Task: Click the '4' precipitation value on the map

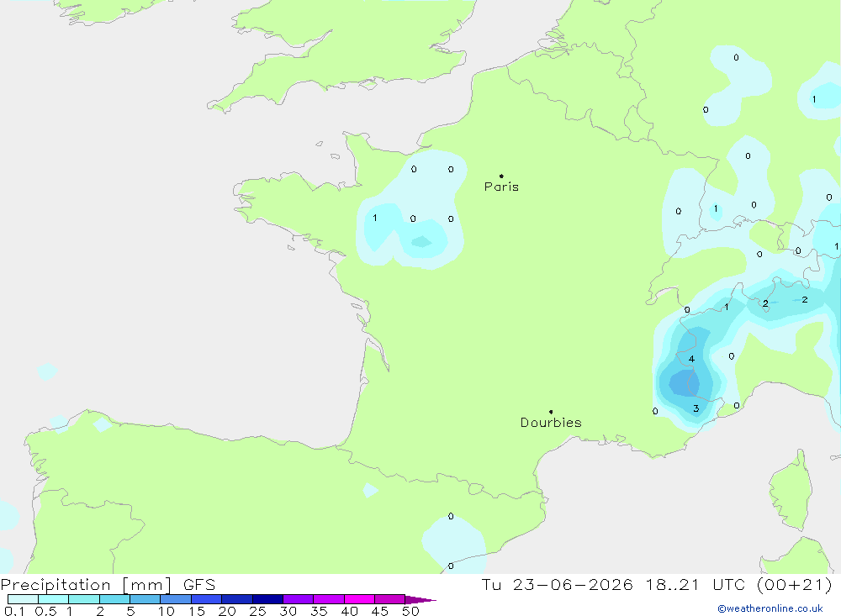Action: point(692,359)
